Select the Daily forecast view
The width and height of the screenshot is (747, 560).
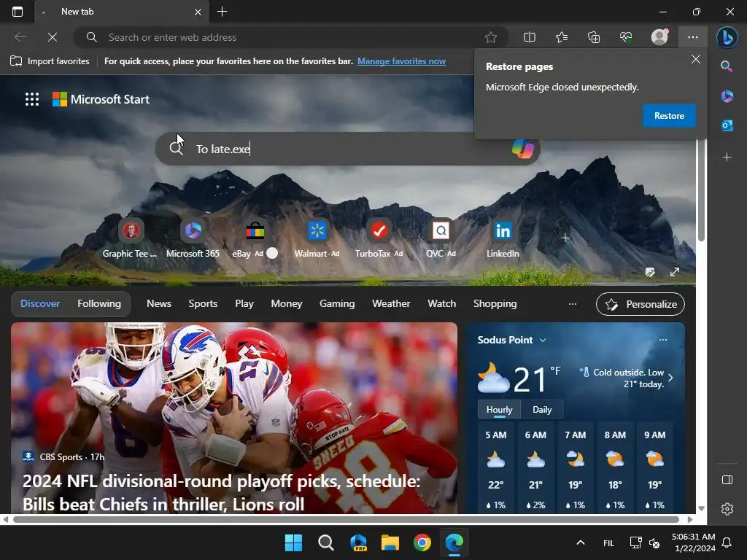click(x=542, y=410)
